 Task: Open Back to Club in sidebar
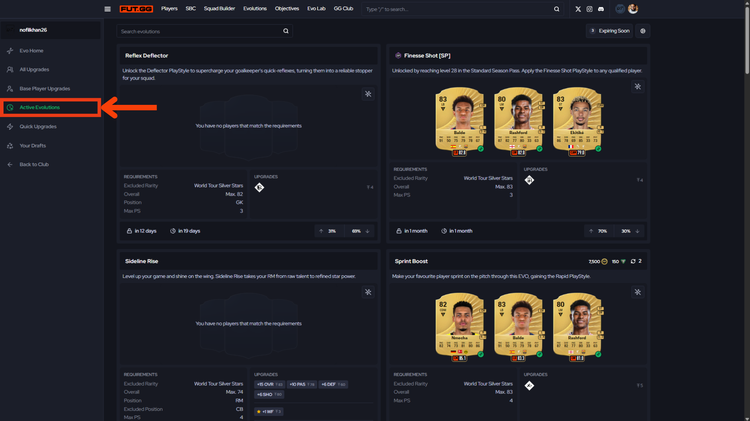click(34, 164)
